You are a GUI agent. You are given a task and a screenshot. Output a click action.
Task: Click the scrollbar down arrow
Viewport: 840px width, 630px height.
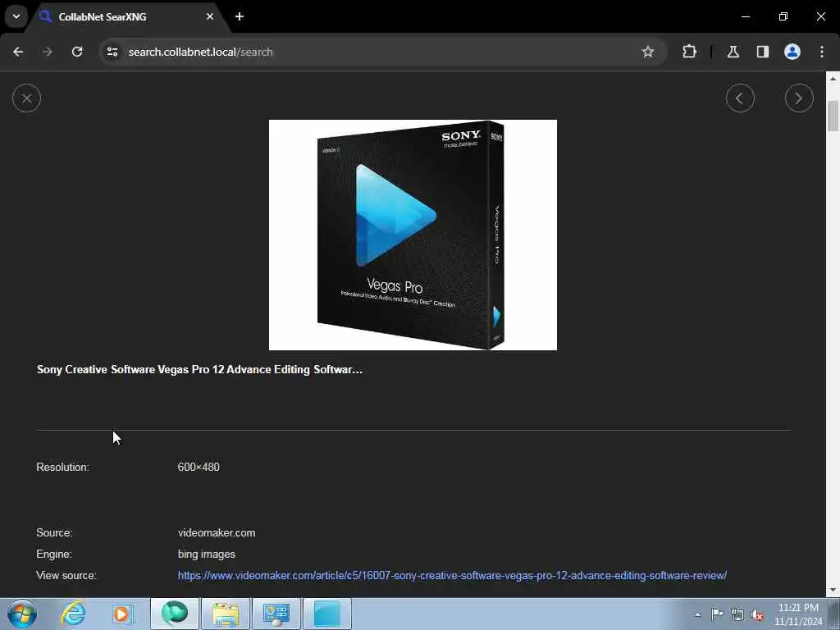click(833, 591)
